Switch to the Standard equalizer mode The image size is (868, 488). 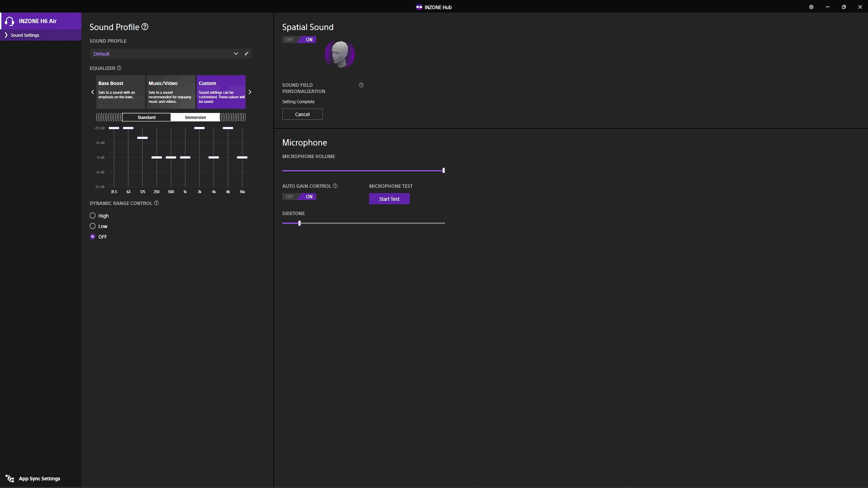point(146,117)
